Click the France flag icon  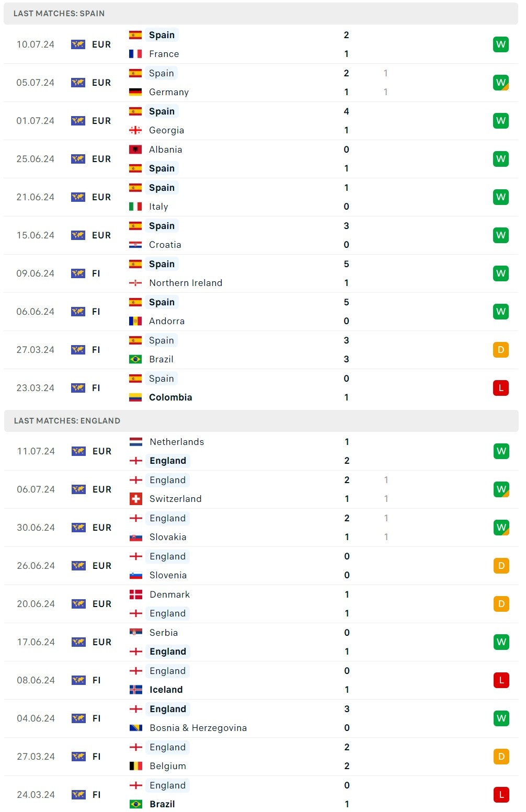(x=135, y=54)
